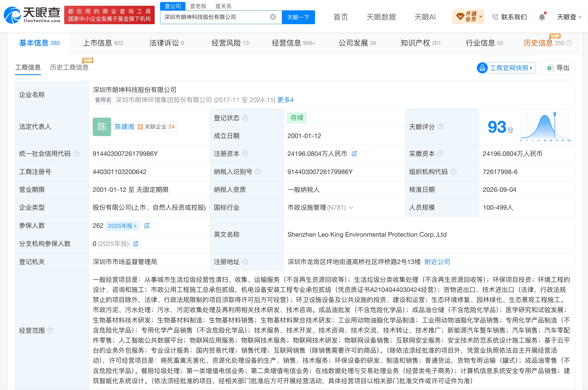Open 陈建湘 profile link
Viewport: 588px width, 390px height.
pos(124,127)
